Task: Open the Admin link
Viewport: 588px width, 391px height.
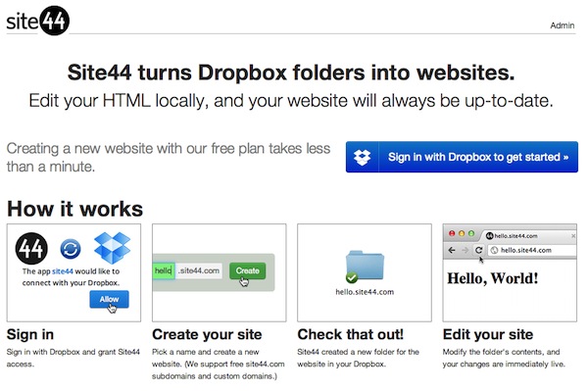Action: tap(563, 25)
